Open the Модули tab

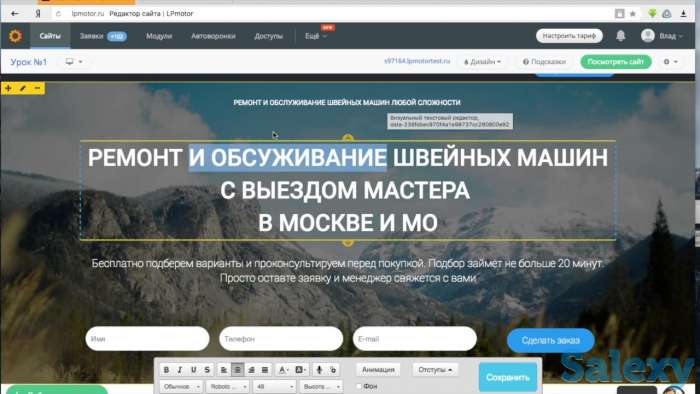pos(159,36)
